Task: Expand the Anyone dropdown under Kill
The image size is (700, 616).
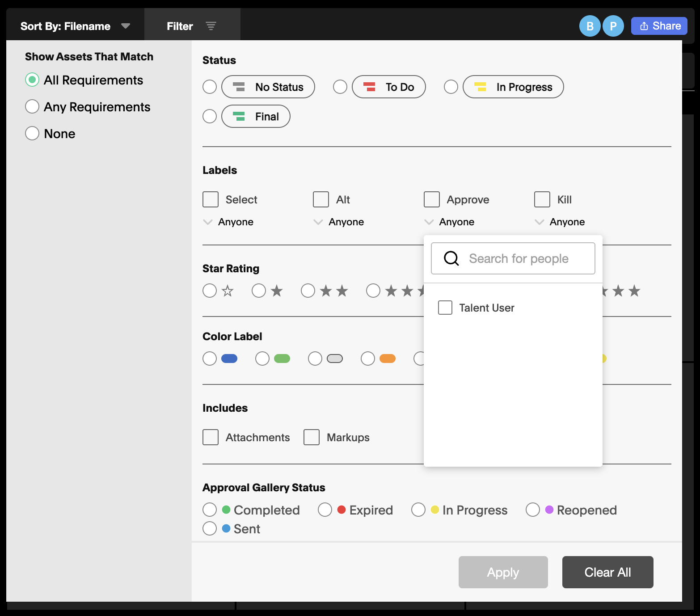Action: point(560,222)
